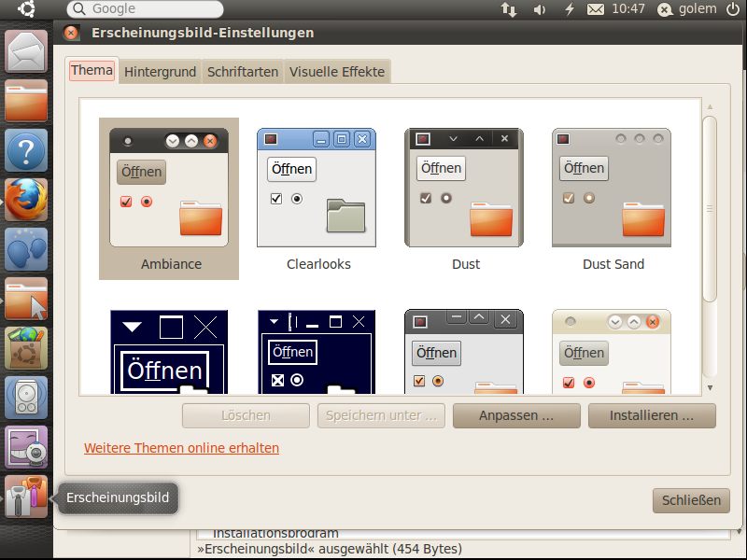Switch to the Hintergrund tab
This screenshot has width=747, height=560.
click(x=160, y=72)
